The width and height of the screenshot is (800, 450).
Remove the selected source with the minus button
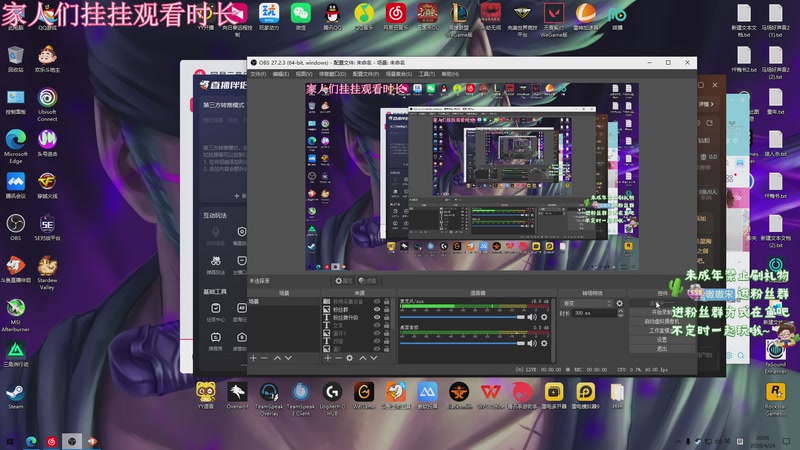click(x=338, y=358)
